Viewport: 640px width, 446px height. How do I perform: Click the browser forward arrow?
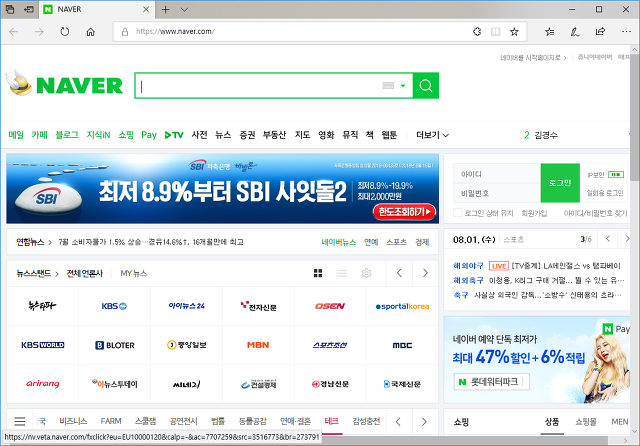39,31
